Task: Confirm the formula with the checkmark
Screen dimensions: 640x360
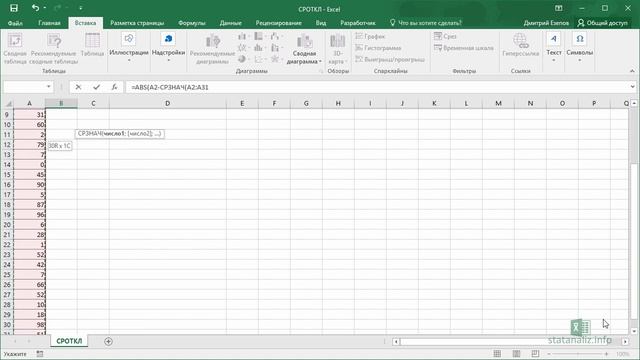Action: pos(96,87)
